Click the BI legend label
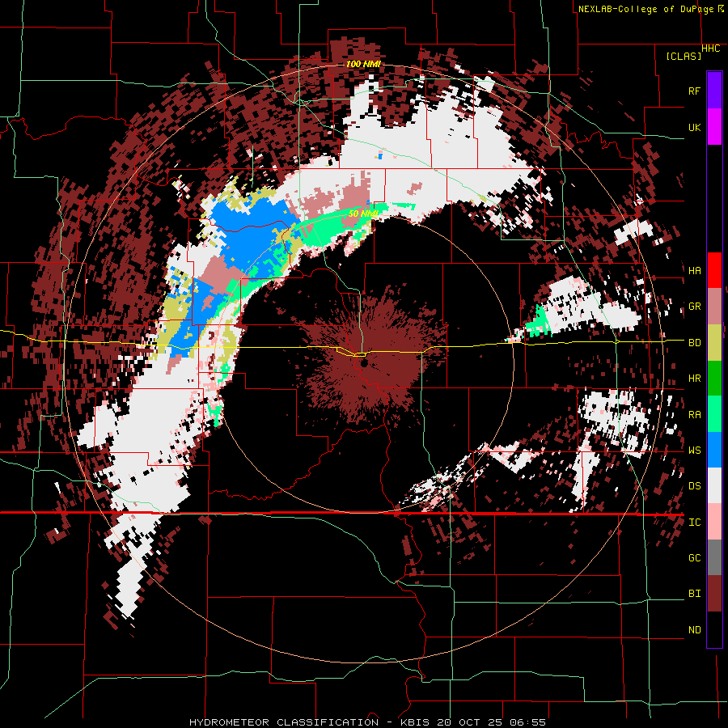This screenshot has width=728, height=728. click(695, 594)
